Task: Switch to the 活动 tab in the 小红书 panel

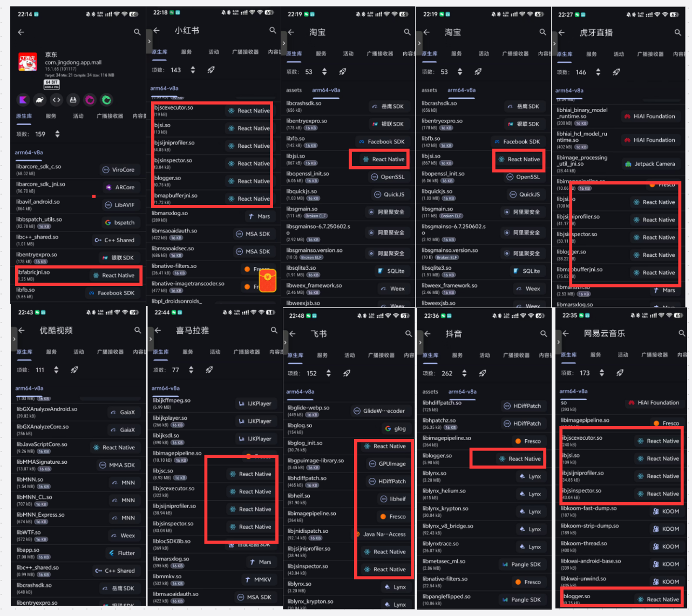Action: point(214,52)
